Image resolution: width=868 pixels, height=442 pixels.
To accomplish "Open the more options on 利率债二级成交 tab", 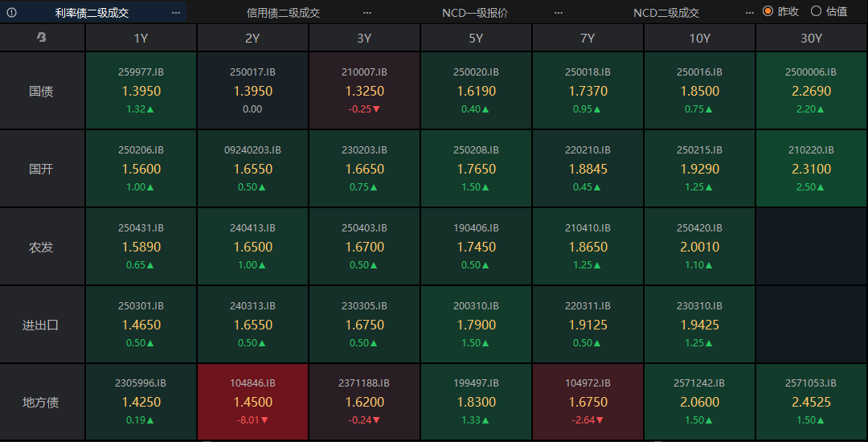I will click(x=176, y=12).
